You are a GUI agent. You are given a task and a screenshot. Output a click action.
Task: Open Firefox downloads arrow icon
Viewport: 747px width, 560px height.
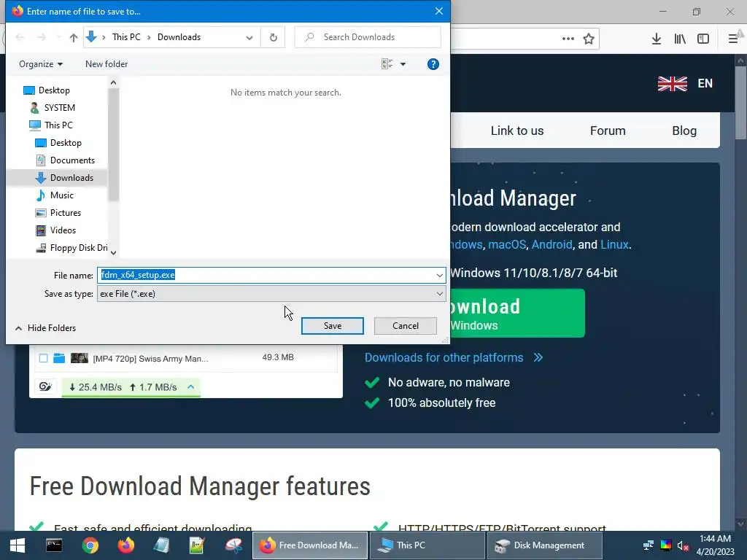[657, 39]
